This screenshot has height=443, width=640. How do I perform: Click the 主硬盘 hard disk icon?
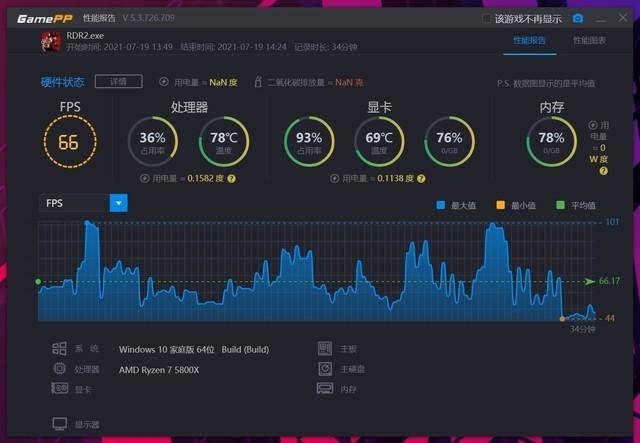click(x=325, y=369)
